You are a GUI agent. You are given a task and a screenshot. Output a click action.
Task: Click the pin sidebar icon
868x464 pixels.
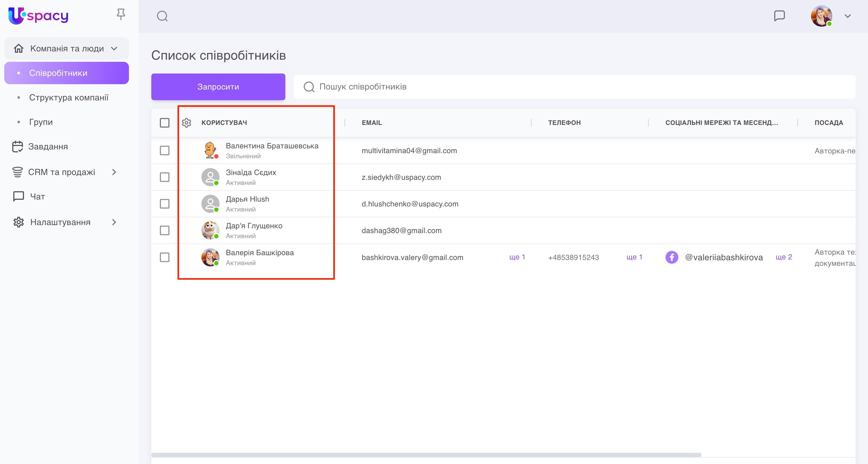121,14
